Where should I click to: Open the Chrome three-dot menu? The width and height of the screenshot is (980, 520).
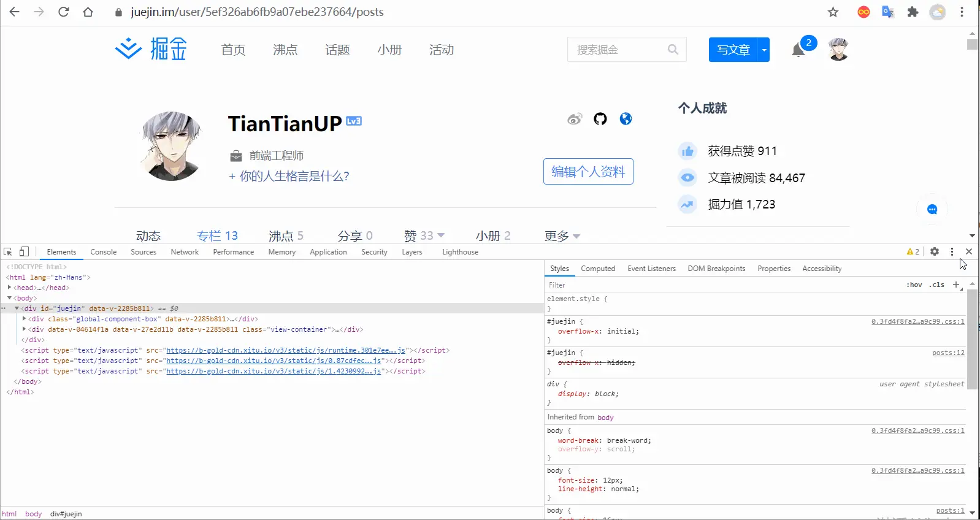pyautogui.click(x=962, y=12)
